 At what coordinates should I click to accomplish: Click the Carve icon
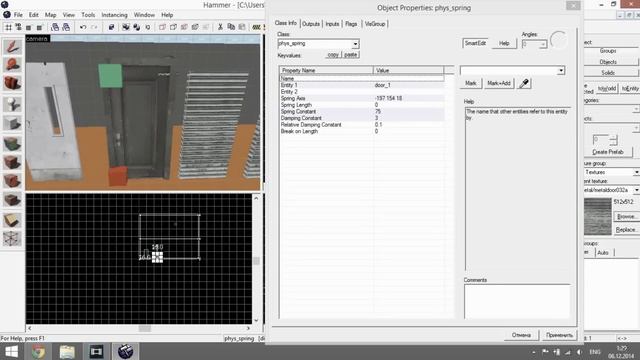(x=111, y=27)
